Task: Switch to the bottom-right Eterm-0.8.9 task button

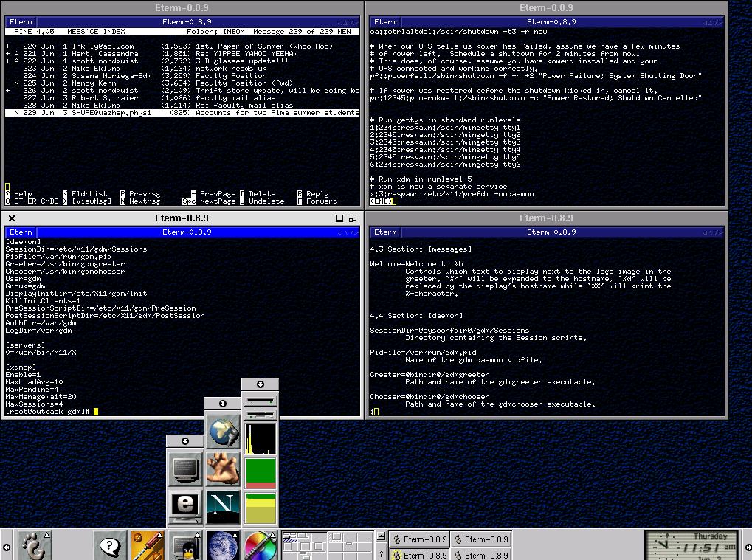Action: pyautogui.click(x=481, y=556)
